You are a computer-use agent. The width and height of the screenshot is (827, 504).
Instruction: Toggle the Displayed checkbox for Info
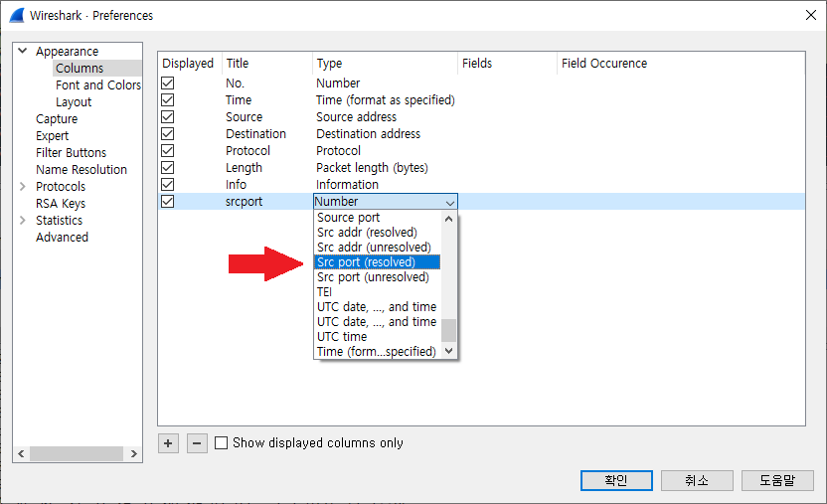coord(168,184)
